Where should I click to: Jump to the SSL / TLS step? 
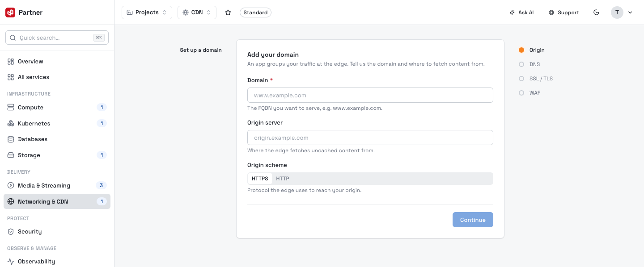click(x=536, y=79)
